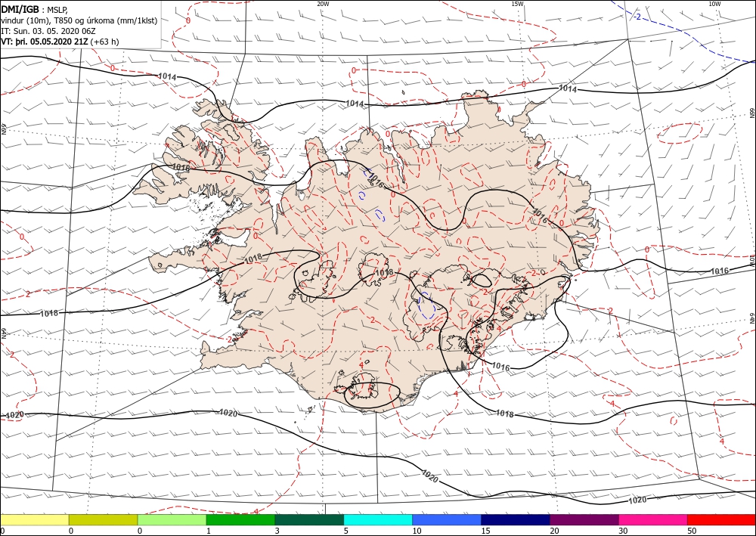Viewport: 756px width, 536px height.
Task: Click the '10W' longitude label
Action: pyautogui.click(x=714, y=4)
